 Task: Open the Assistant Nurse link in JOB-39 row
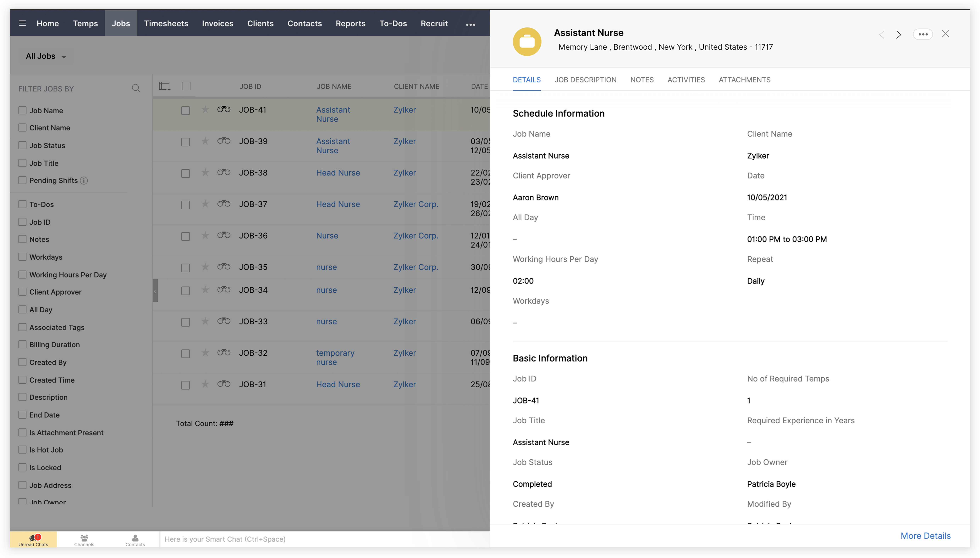click(333, 146)
